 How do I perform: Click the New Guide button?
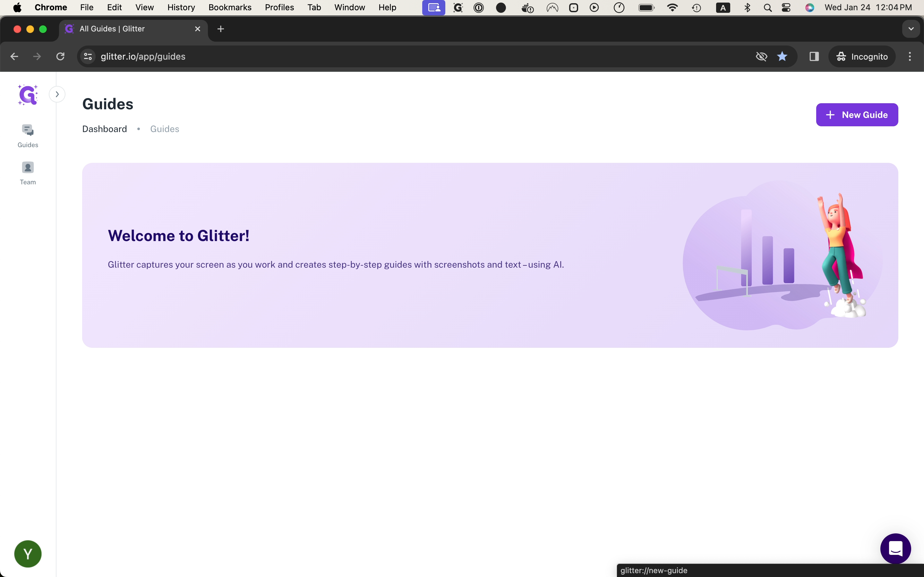coord(857,115)
